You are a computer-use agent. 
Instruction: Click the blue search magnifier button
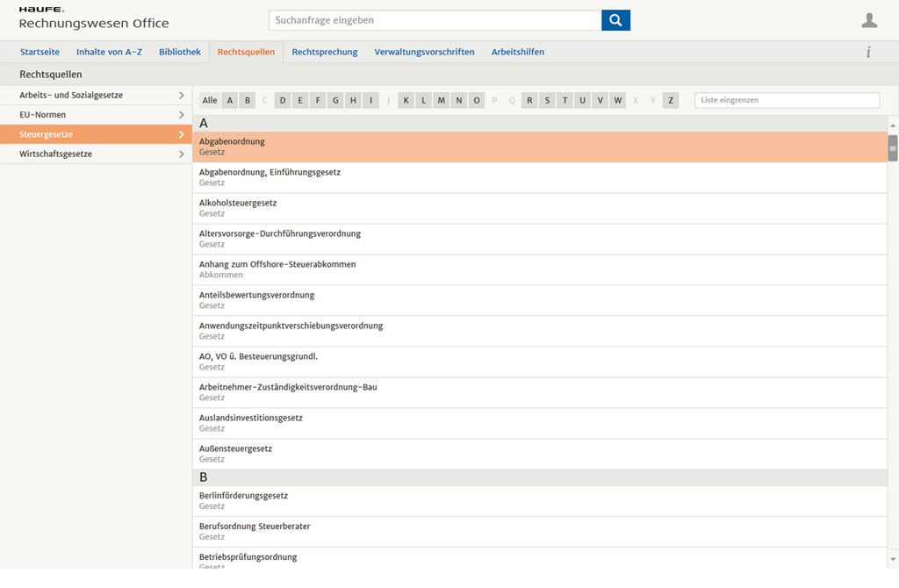click(615, 20)
